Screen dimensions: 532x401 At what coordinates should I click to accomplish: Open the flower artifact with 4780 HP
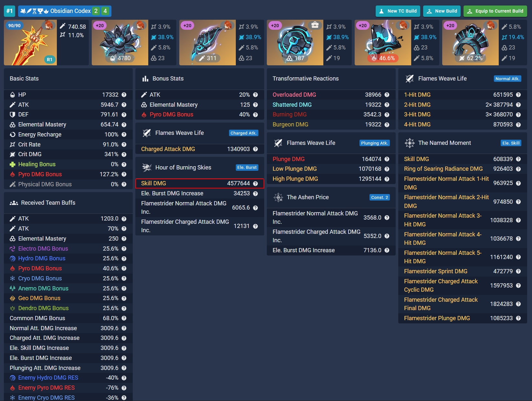pos(120,42)
